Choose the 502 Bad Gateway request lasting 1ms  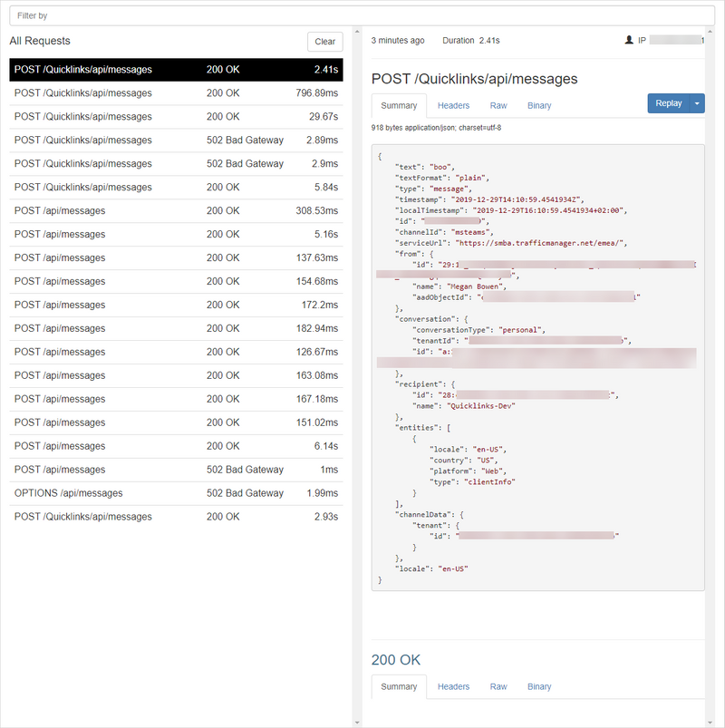pos(176,470)
